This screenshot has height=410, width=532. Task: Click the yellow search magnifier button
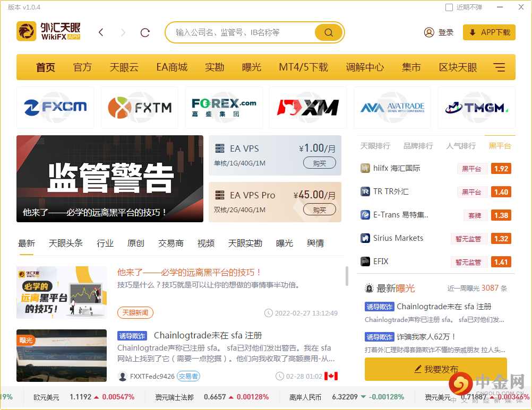click(x=329, y=32)
